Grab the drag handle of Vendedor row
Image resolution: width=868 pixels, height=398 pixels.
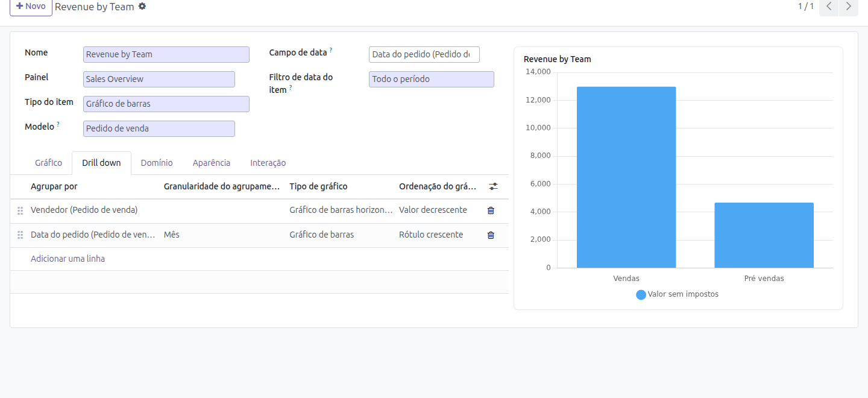20,210
